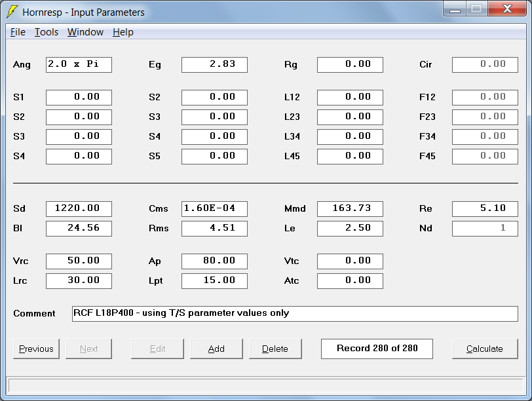Image resolution: width=532 pixels, height=401 pixels.
Task: Select the Ang field showing 2.0 x Pi
Action: [x=79, y=65]
